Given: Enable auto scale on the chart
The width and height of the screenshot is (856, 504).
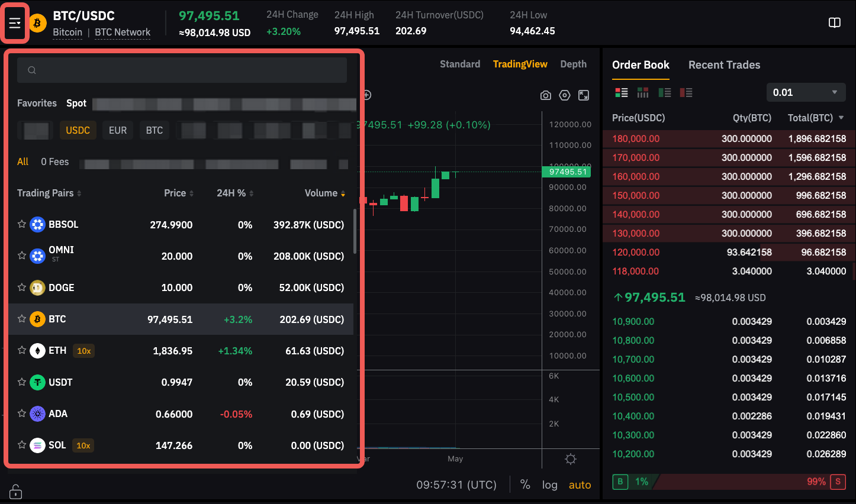Looking at the screenshot, I should (x=580, y=485).
